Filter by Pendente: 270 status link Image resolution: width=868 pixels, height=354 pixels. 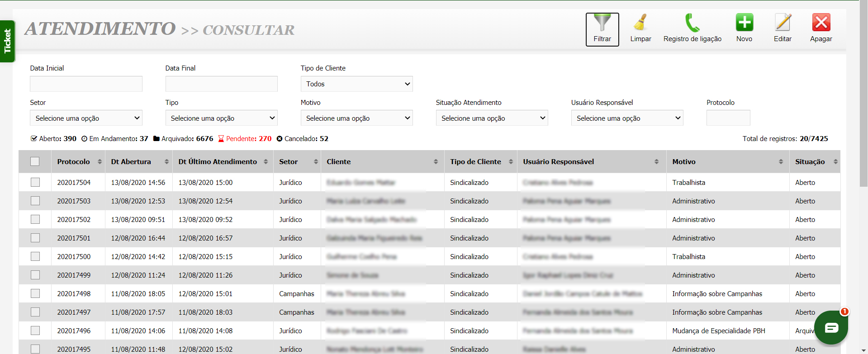pyautogui.click(x=245, y=139)
